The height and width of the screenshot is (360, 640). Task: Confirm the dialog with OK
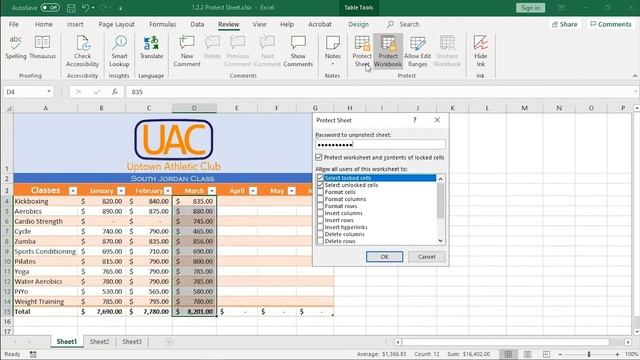tap(384, 257)
